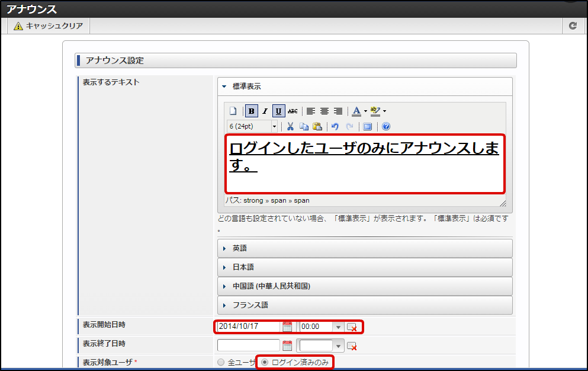Screen dimensions: 588x371
Task: Click the キャッシュクリア button
Action: [49, 26]
